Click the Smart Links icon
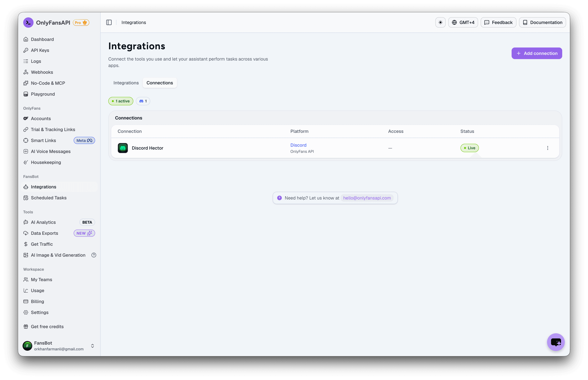This screenshot has height=380, width=588. tap(26, 140)
